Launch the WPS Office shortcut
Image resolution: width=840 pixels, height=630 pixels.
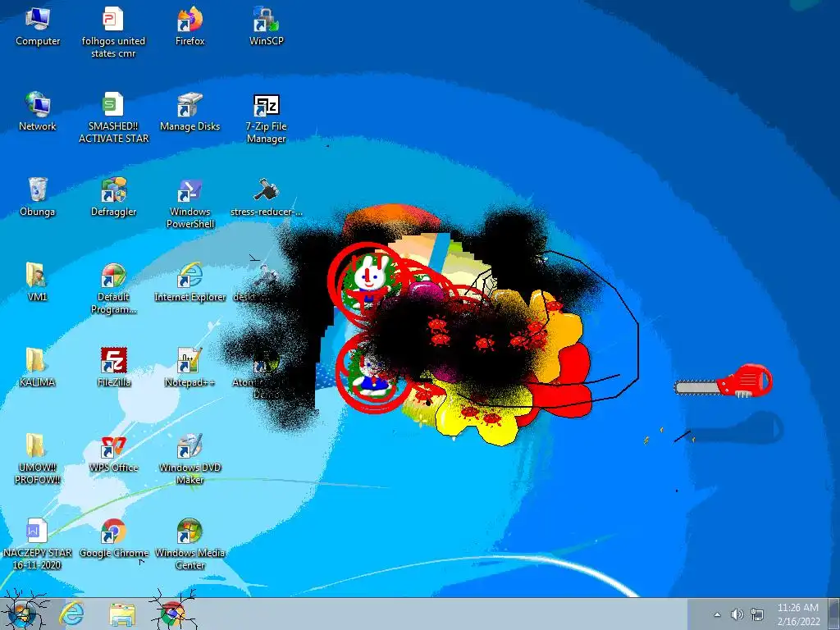(x=113, y=453)
